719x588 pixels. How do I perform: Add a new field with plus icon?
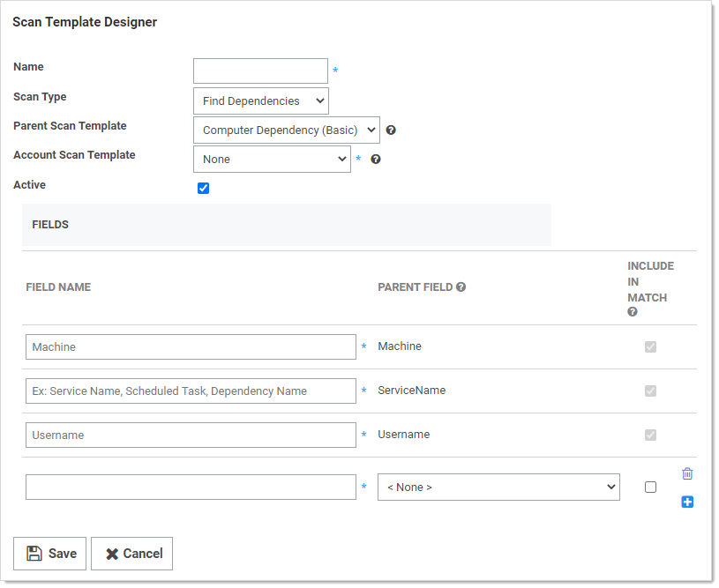(687, 502)
